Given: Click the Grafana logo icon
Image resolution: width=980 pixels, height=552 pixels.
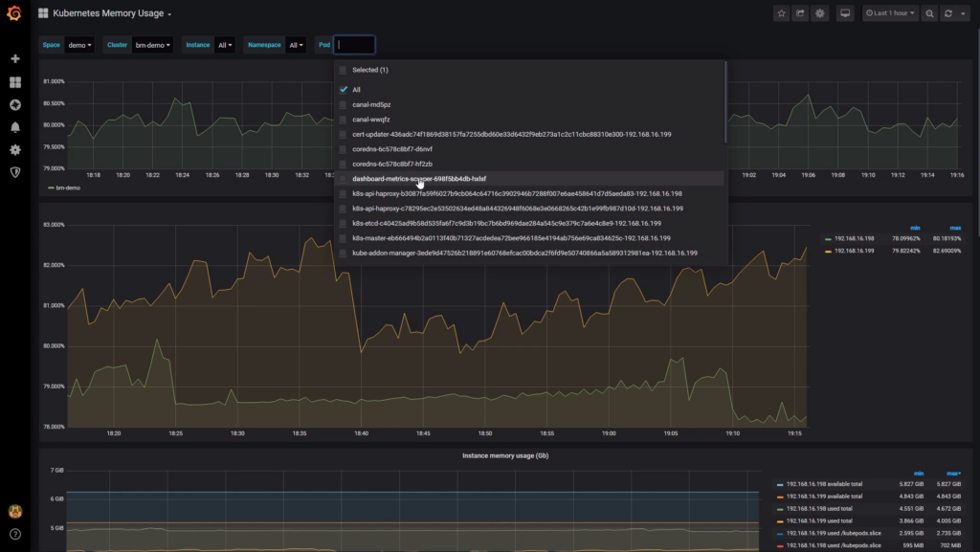Looking at the screenshot, I should 14,13.
